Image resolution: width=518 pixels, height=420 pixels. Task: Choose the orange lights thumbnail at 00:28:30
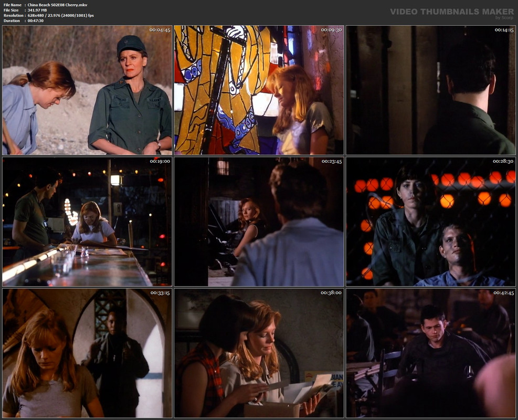click(431, 222)
